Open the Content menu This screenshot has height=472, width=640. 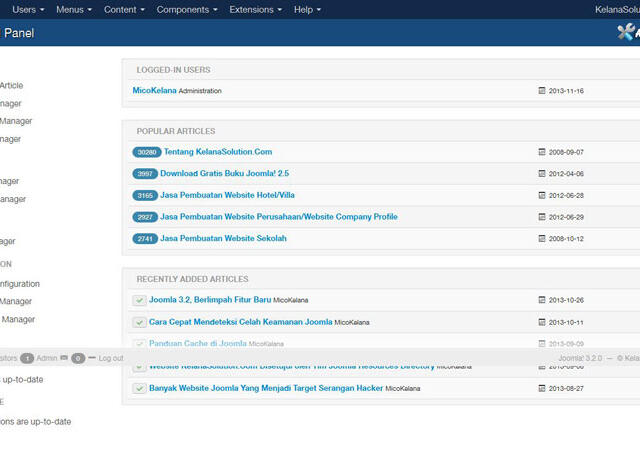(x=124, y=9)
